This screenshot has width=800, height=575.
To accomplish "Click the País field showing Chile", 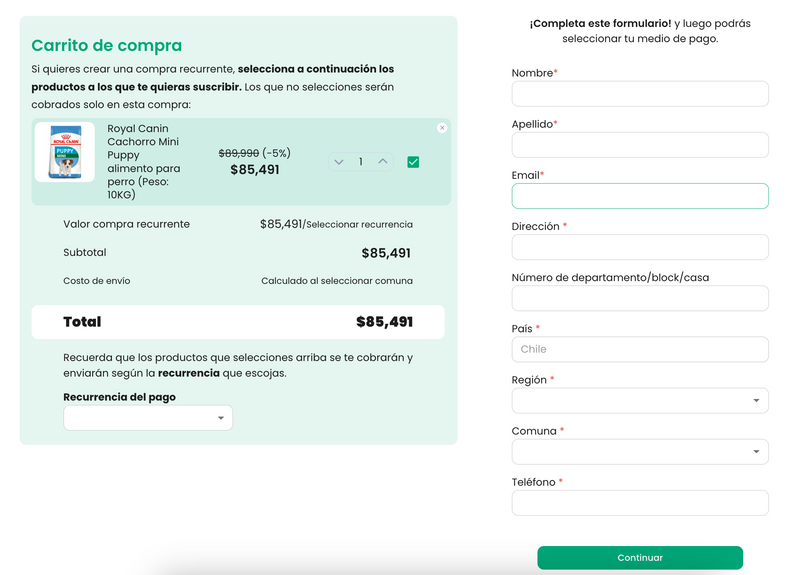I will (x=640, y=349).
